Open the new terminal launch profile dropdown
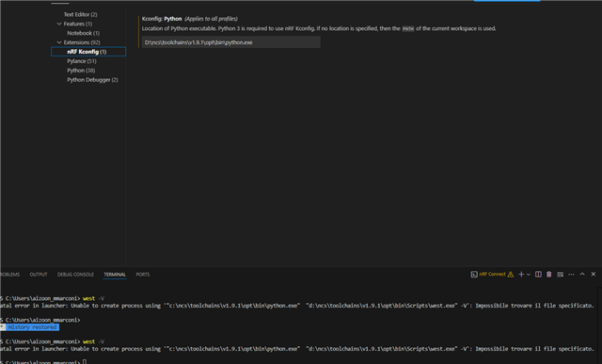The width and height of the screenshot is (602, 364). (x=529, y=274)
